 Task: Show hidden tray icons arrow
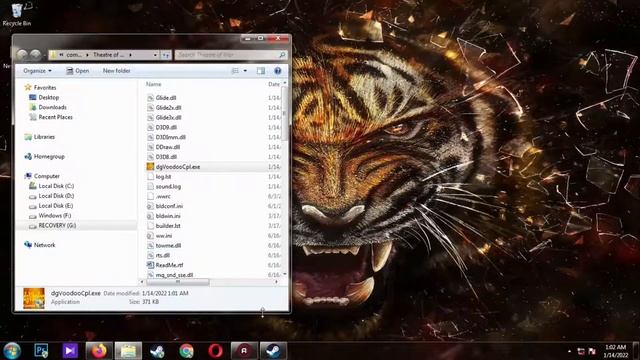tap(569, 351)
